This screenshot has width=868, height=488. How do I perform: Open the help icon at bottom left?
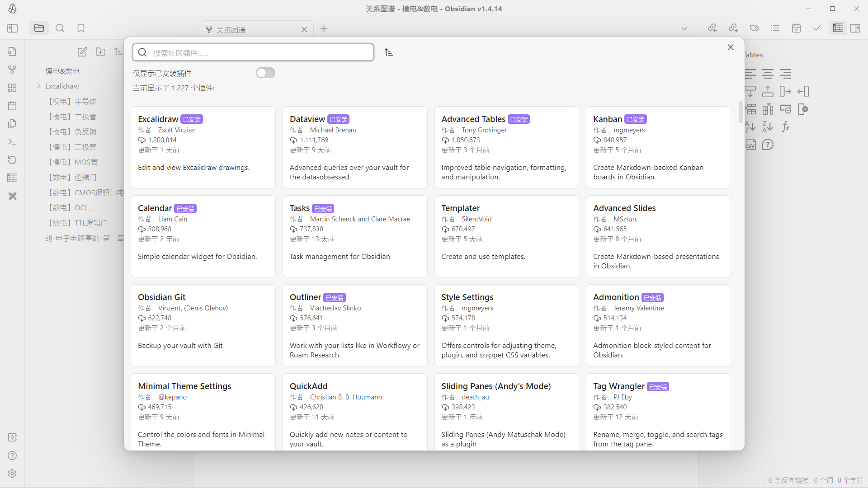pos(12,455)
